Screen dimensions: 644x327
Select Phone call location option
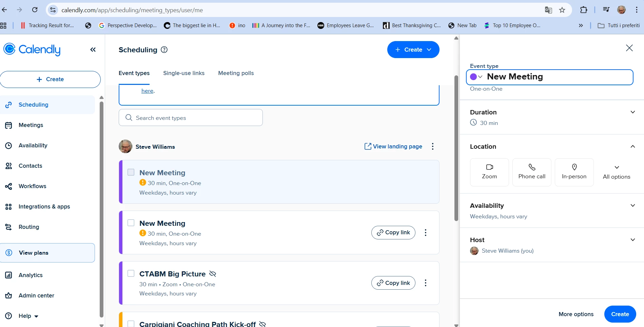(532, 172)
